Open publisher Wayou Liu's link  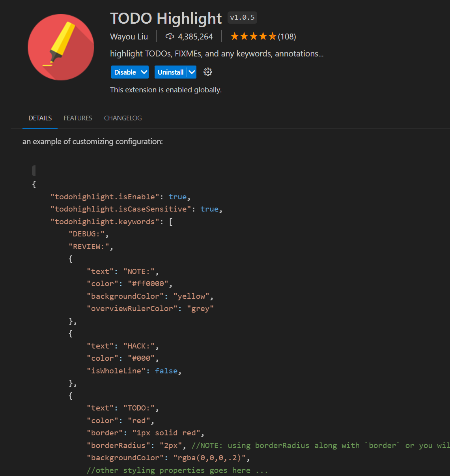point(129,37)
